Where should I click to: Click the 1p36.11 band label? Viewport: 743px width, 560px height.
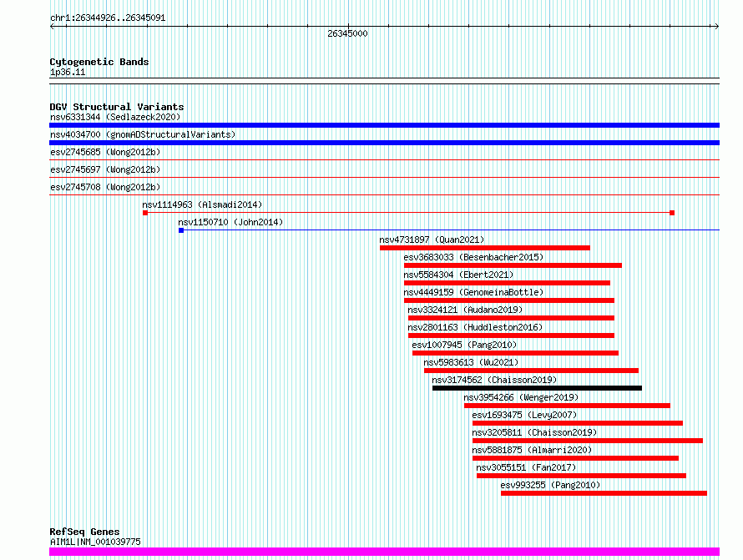[68, 72]
